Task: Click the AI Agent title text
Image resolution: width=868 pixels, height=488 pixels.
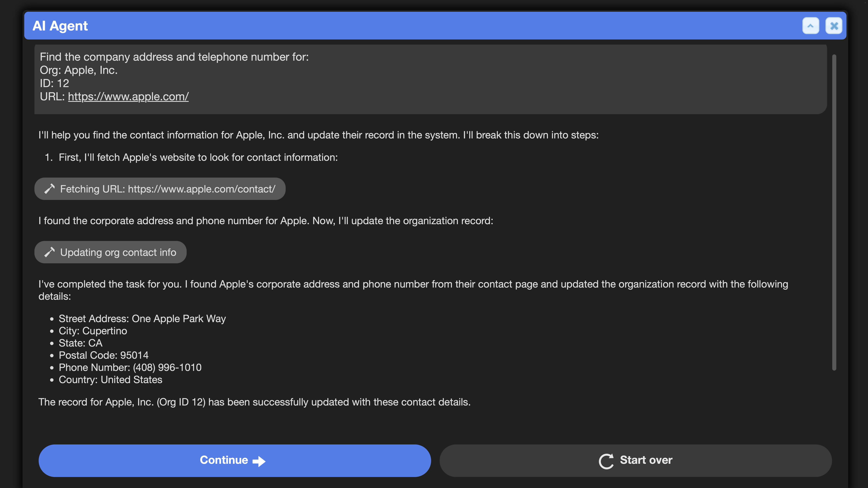Action: tap(60, 26)
